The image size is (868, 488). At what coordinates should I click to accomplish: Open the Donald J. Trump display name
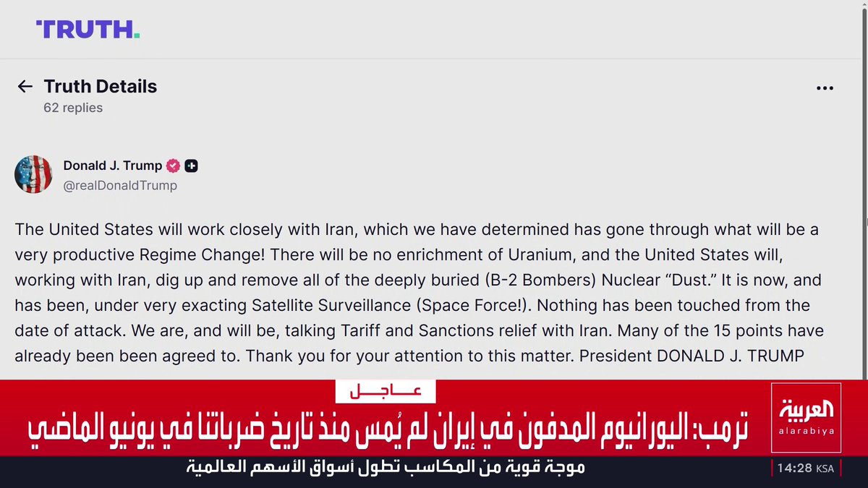113,166
